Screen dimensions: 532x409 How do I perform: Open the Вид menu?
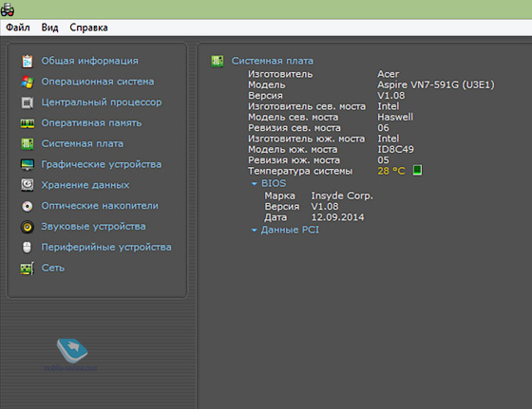[x=49, y=28]
